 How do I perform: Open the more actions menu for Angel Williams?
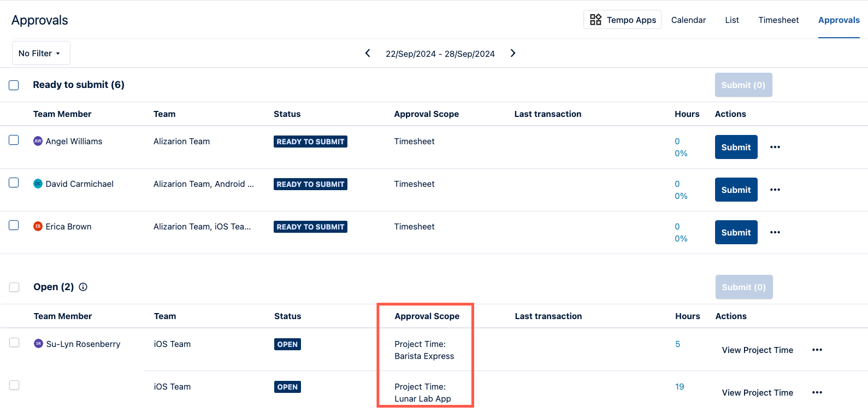pos(775,147)
